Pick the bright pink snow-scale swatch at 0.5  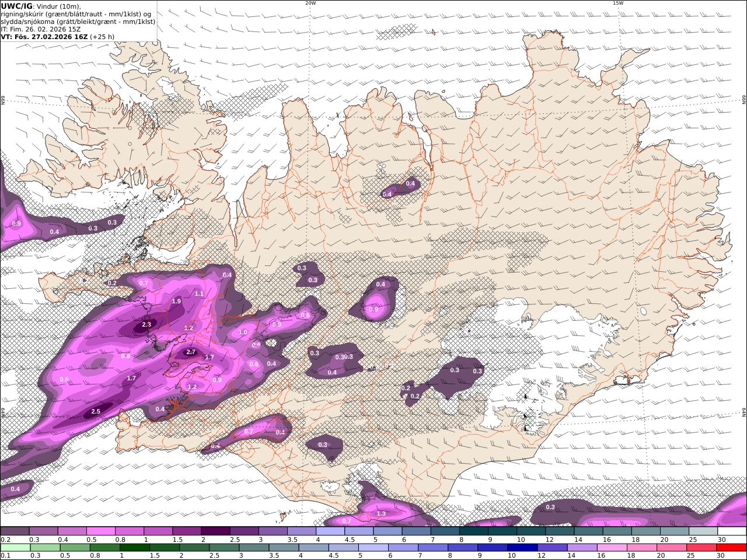pos(101,531)
